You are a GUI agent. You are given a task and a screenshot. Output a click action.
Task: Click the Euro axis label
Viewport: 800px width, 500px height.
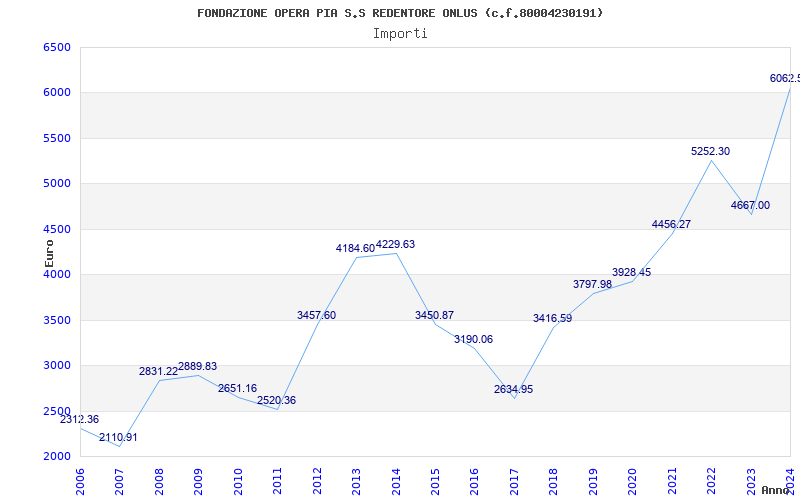(49, 254)
